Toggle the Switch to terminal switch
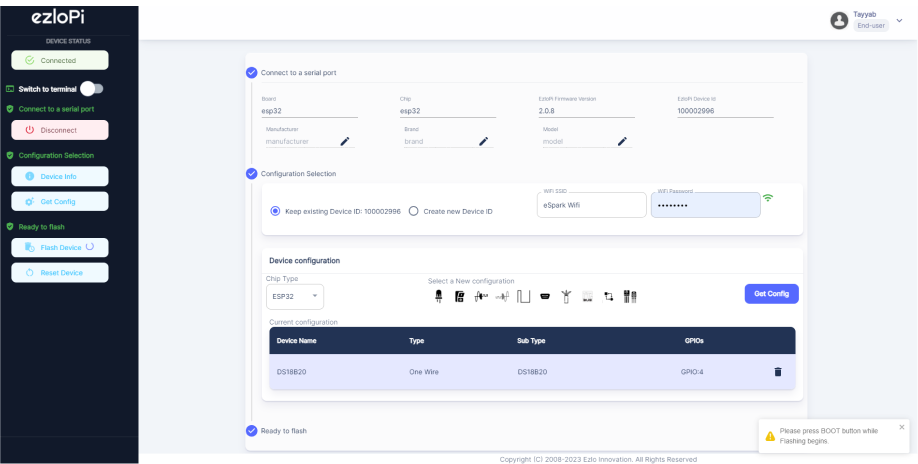This screenshot has width=918, height=464. [92, 89]
